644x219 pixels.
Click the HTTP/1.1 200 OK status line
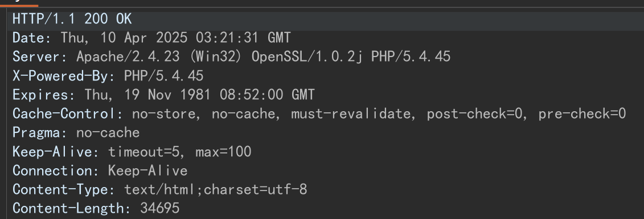coord(72,19)
